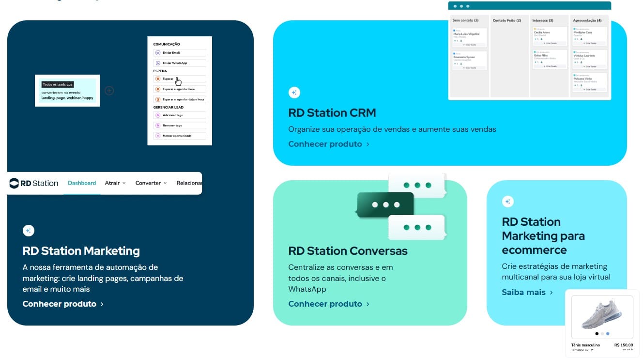Screen dimensions: 644x358
Task: Click the arrow after Conhecer produto under Conversas
Action: click(368, 304)
